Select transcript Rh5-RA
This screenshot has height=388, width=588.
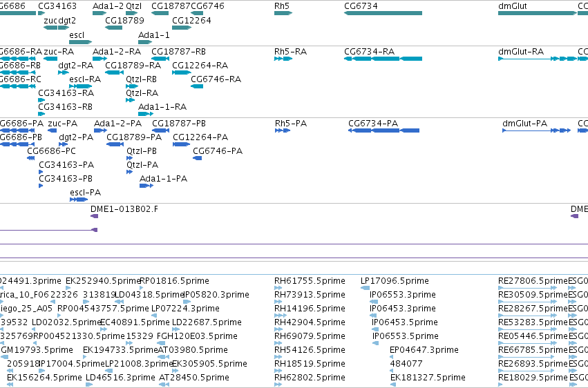tap(283, 59)
